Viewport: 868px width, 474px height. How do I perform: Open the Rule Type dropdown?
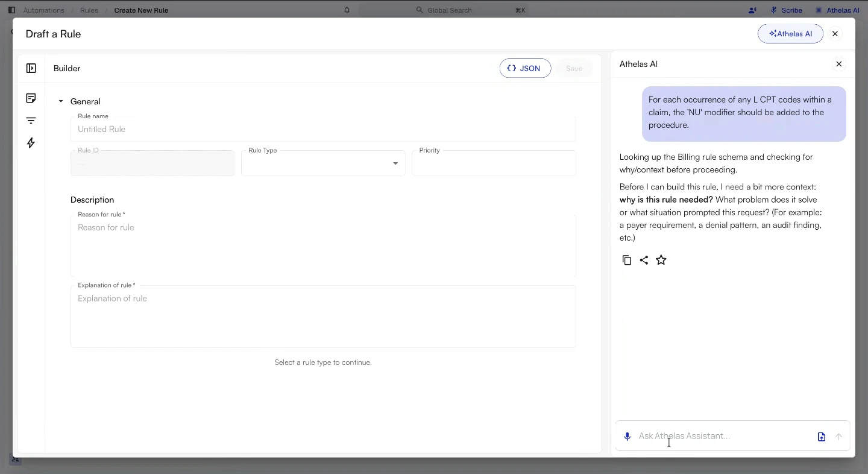(x=323, y=163)
